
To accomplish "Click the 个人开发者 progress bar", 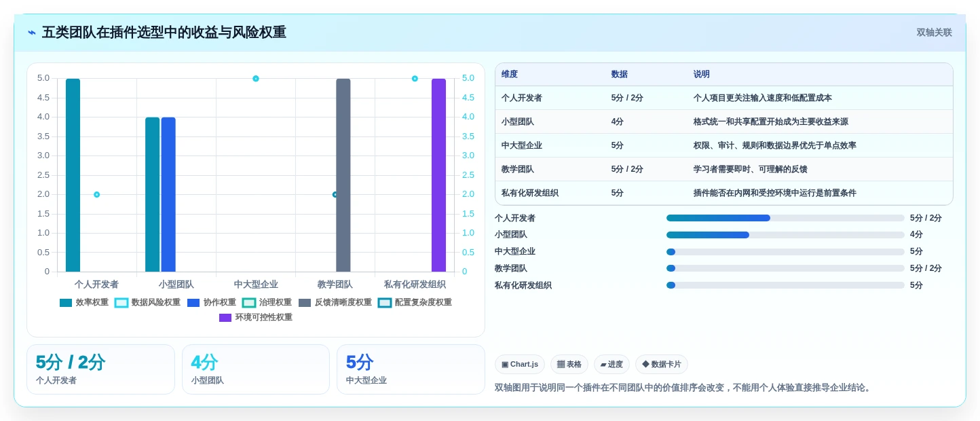I will point(785,218).
